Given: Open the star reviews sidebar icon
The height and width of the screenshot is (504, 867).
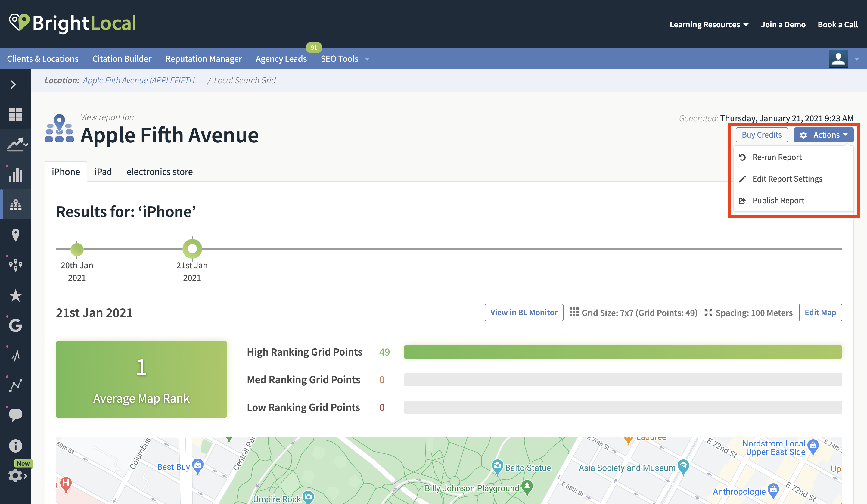Looking at the screenshot, I should (15, 295).
